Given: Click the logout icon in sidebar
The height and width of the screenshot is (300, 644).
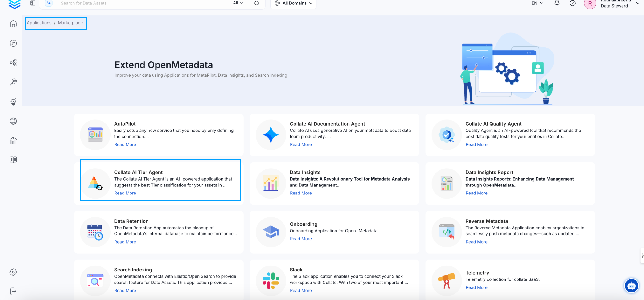Looking at the screenshot, I should (13, 291).
